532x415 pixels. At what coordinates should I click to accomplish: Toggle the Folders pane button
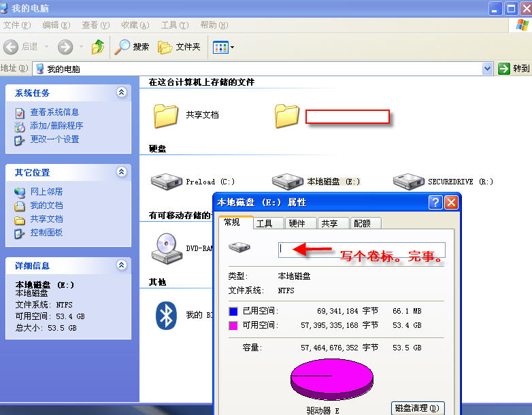[x=179, y=47]
